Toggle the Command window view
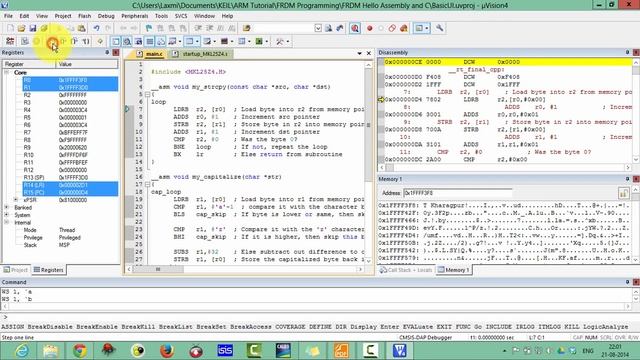This screenshot has width=640, height=360. [116, 41]
